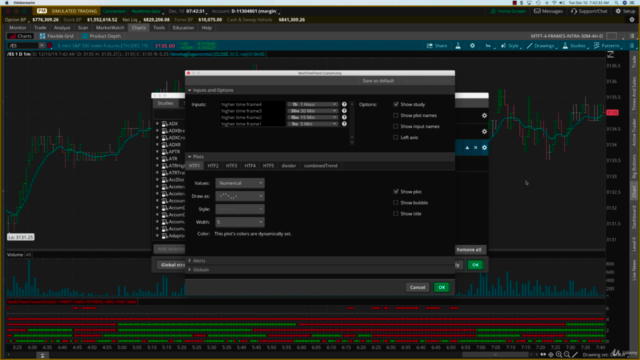Open chart settings gear in toolbar
The image size is (640, 360).
point(472,46)
